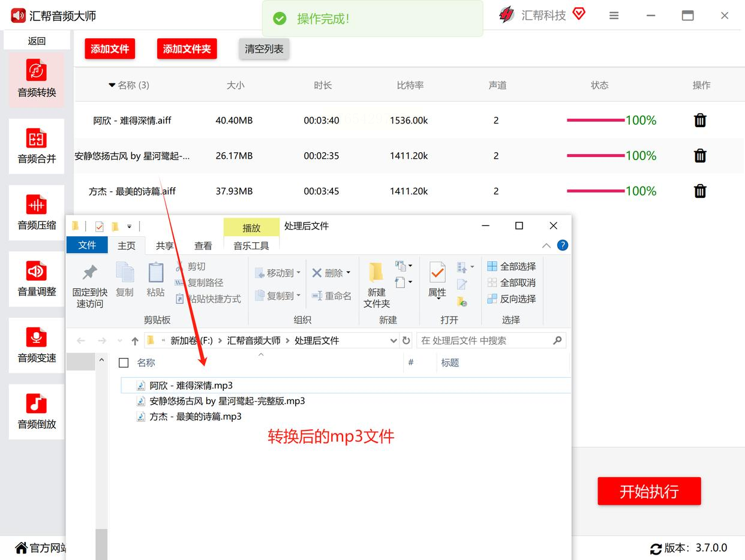Open the 音频变速 audio speed tool
Screen dimensions: 745x560
(x=37, y=345)
